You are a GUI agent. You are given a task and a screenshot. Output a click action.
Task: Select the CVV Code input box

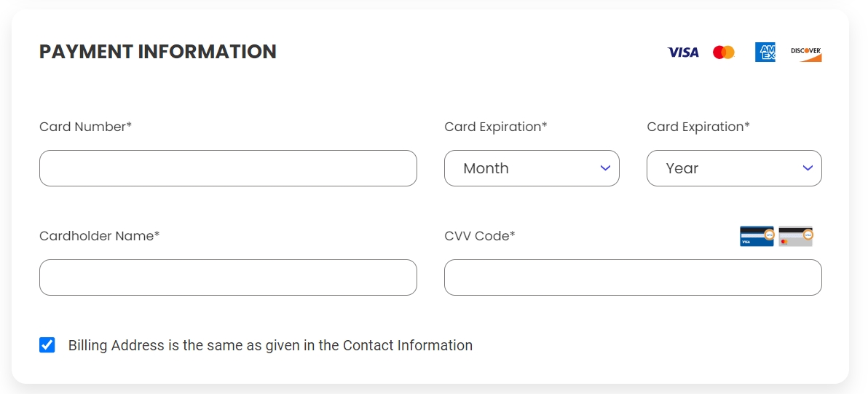633,277
